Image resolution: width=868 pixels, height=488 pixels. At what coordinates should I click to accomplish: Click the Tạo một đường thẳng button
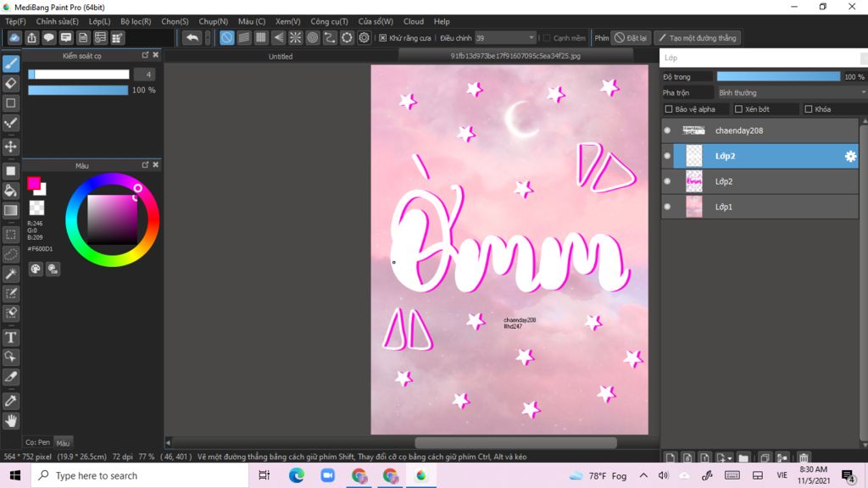pyautogui.click(x=698, y=37)
